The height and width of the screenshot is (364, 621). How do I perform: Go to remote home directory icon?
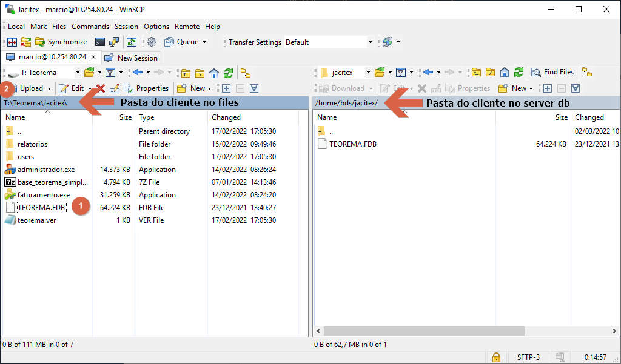(x=504, y=73)
